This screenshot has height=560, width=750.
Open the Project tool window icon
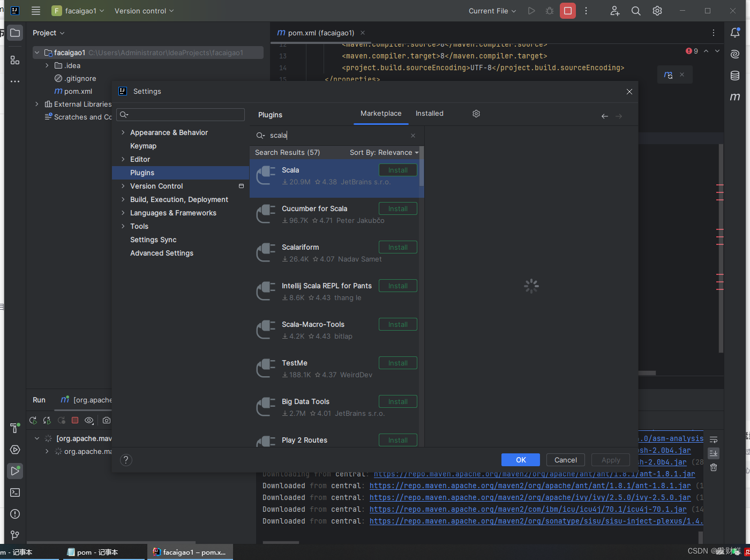pyautogui.click(x=15, y=33)
